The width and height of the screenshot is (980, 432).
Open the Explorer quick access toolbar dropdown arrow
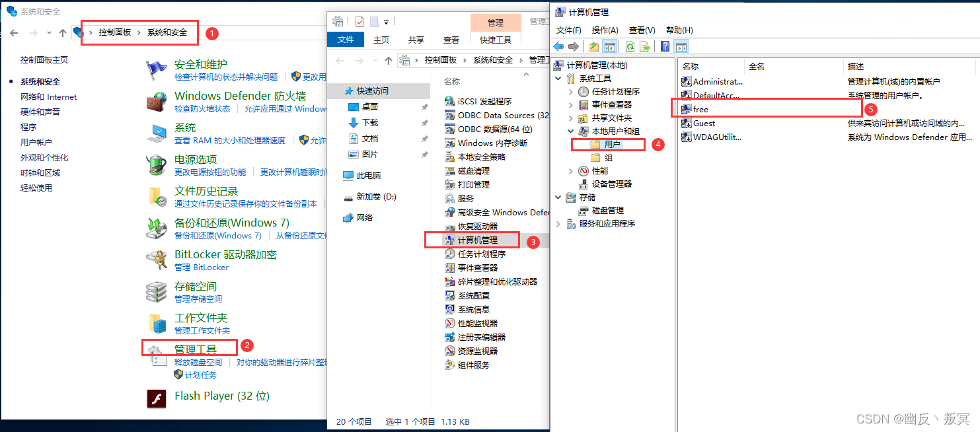[x=386, y=22]
